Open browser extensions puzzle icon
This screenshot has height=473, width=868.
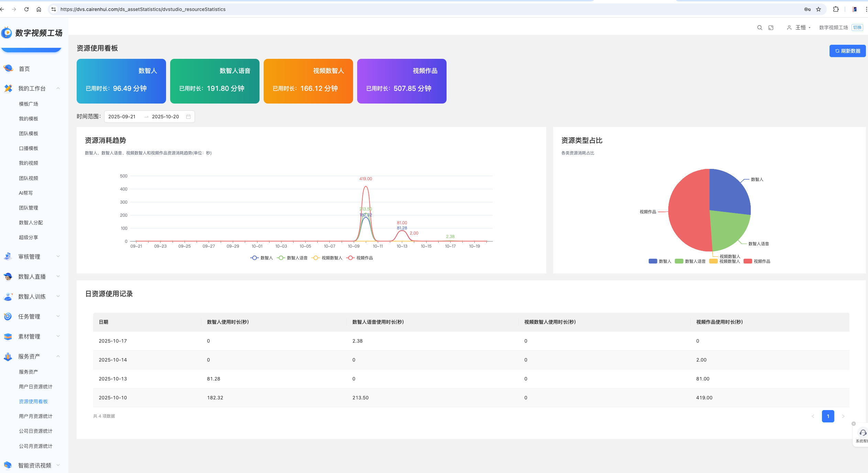pos(836,9)
